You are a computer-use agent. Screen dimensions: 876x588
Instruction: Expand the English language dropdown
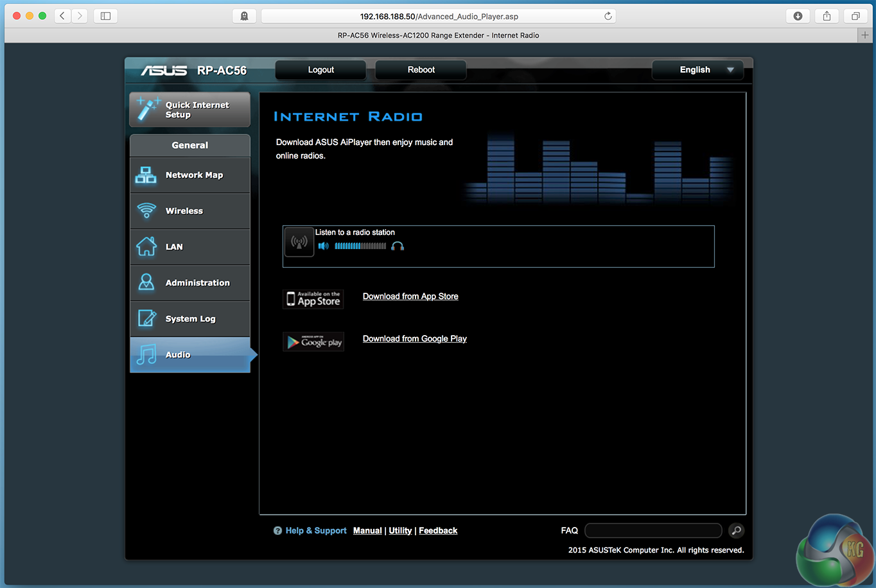[697, 70]
